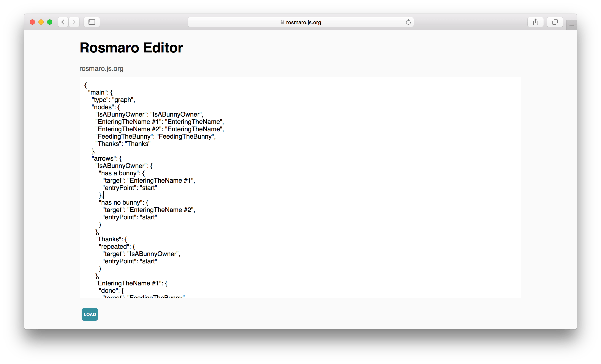The image size is (601, 364).
Task: Toggle the Safari sidebar icon
Action: (92, 22)
